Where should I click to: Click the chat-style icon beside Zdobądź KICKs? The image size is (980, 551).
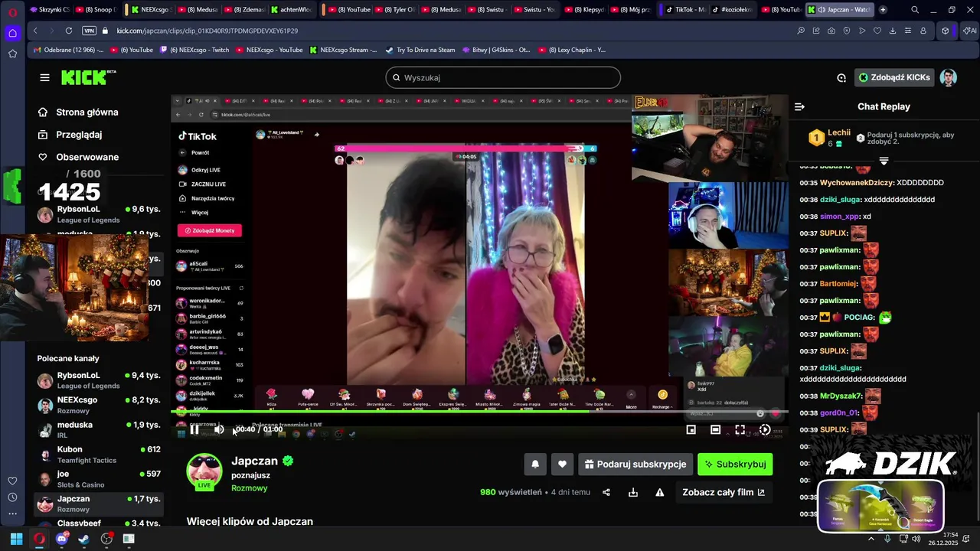coord(841,77)
